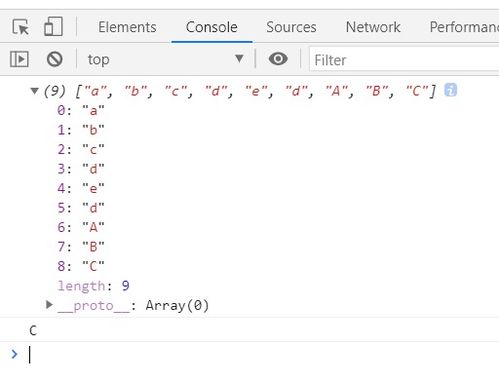
Task: Expand the __proto__ Array(0) entry
Action: coord(49,305)
